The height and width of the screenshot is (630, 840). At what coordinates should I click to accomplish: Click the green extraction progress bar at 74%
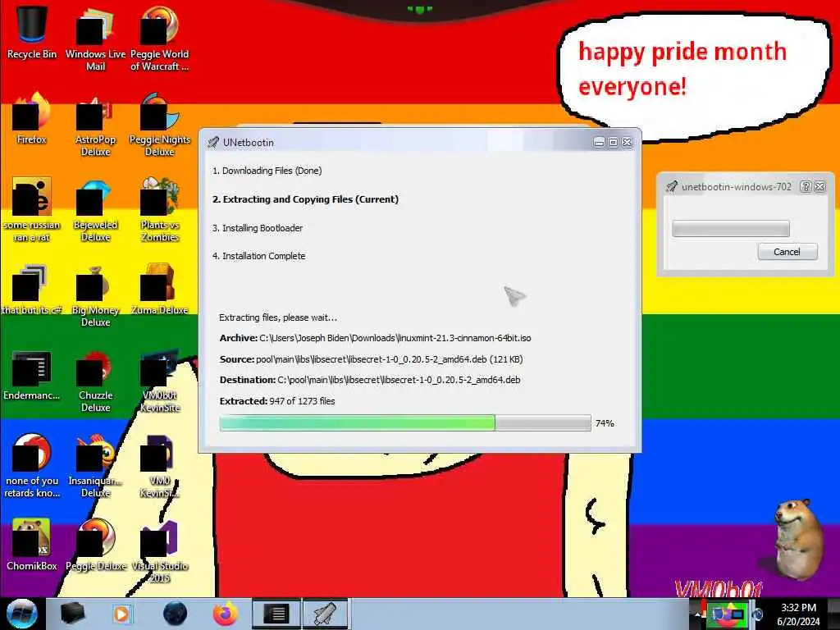click(x=405, y=423)
